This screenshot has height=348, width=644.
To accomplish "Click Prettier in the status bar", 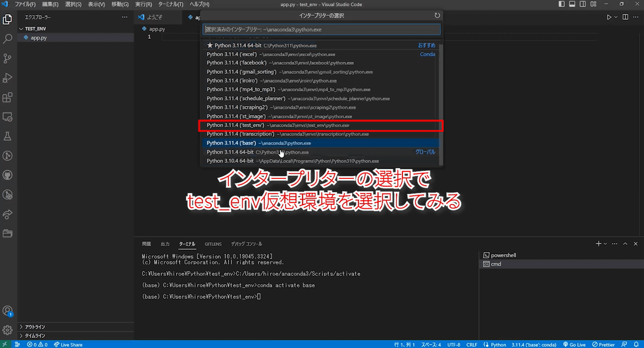I will [604, 344].
